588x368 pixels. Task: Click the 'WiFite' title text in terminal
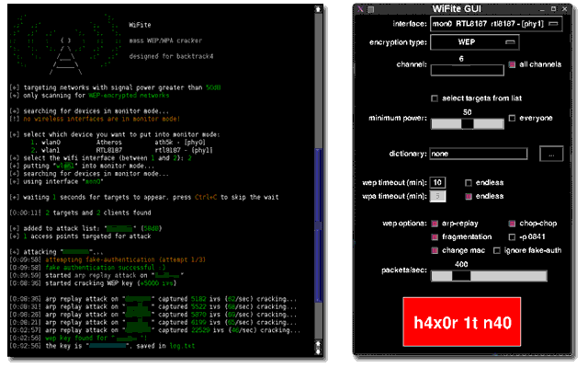140,25
